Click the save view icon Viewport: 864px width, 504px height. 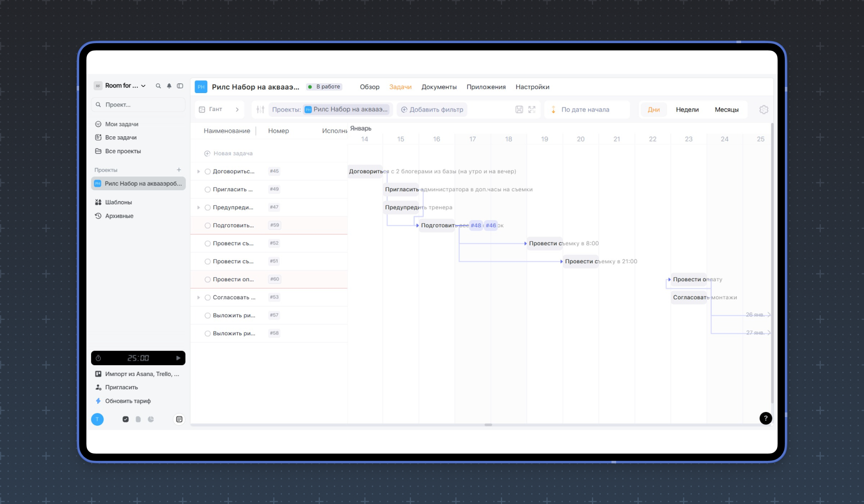click(x=519, y=110)
